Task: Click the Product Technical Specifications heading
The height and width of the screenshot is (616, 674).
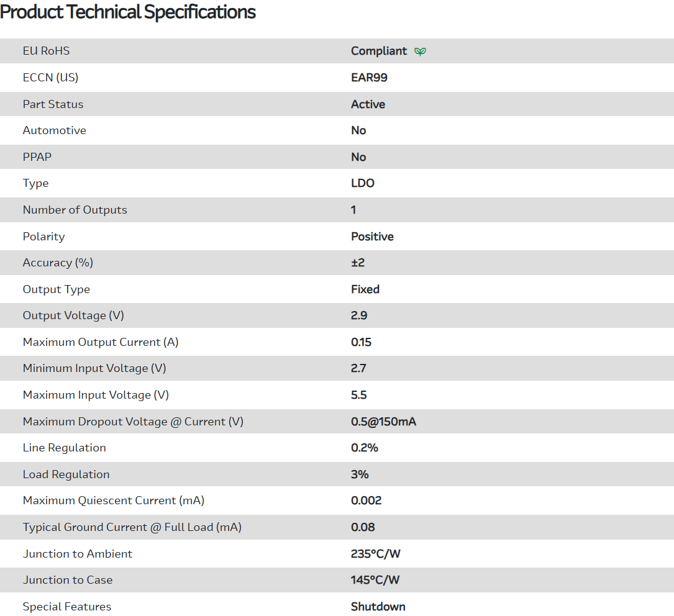Action: (128, 12)
